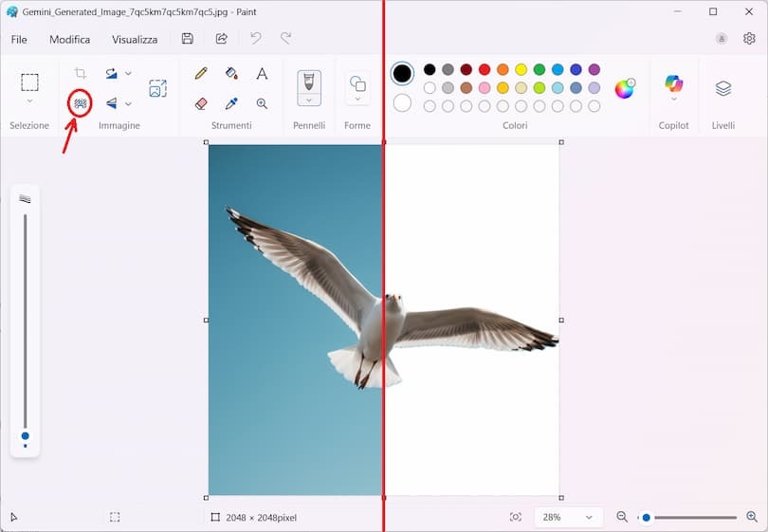
Task: Expand the Copilot dropdown chevron
Action: (674, 99)
